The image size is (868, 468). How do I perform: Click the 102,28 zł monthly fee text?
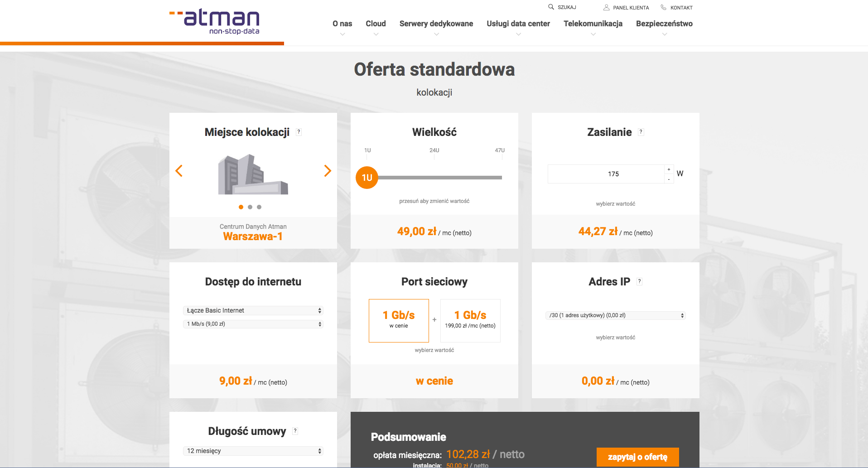(x=468, y=454)
